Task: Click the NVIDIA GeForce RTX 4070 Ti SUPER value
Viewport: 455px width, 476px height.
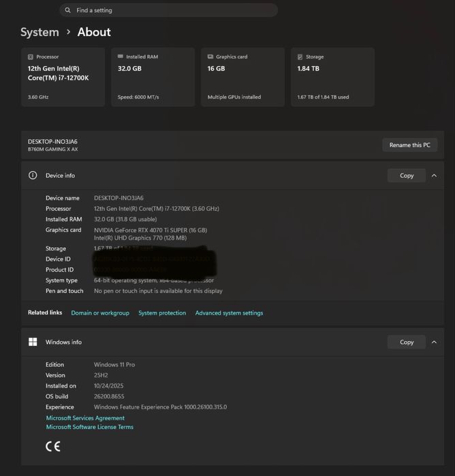Action: (x=151, y=230)
